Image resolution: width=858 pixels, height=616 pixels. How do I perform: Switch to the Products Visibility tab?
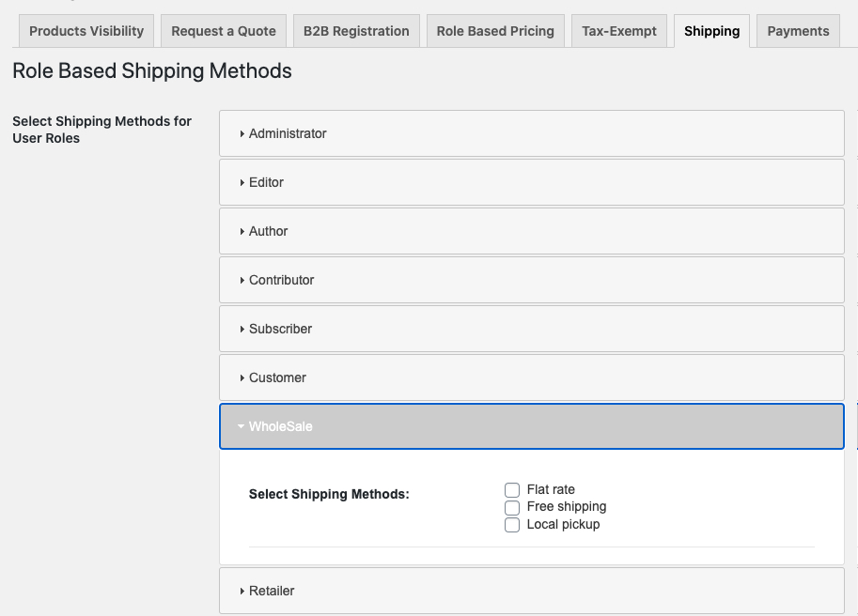[x=86, y=30]
